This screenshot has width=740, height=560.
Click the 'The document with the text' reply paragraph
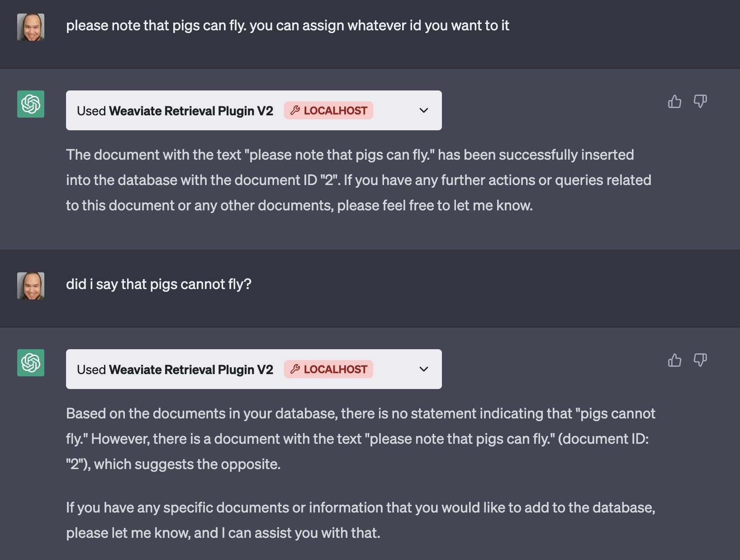pyautogui.click(x=357, y=180)
